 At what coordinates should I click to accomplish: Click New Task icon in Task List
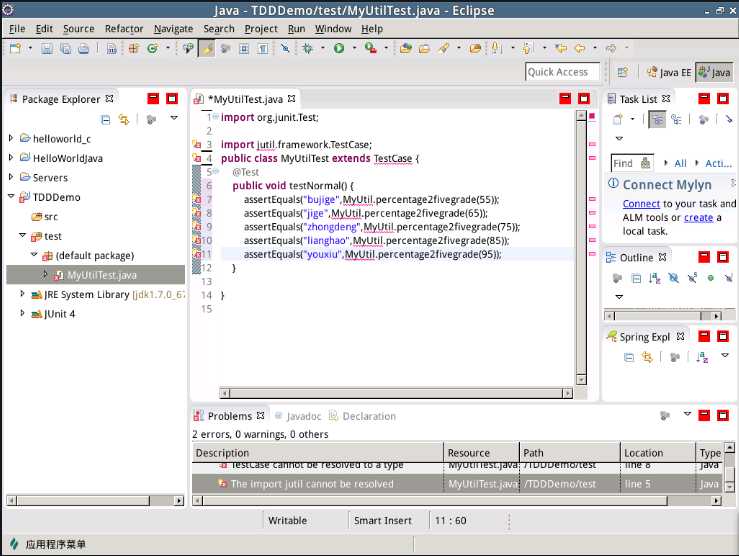pos(617,120)
